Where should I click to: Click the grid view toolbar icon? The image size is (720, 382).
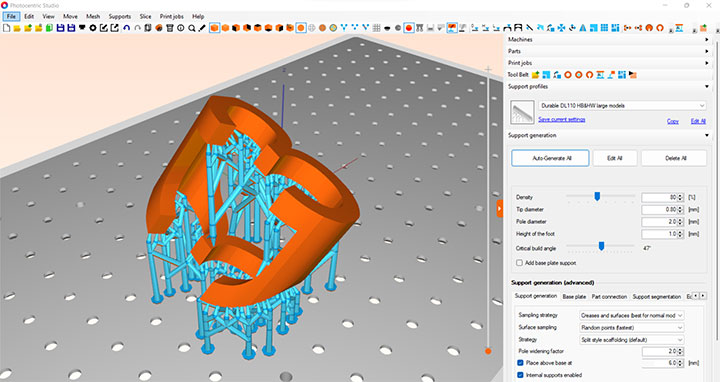point(377,28)
